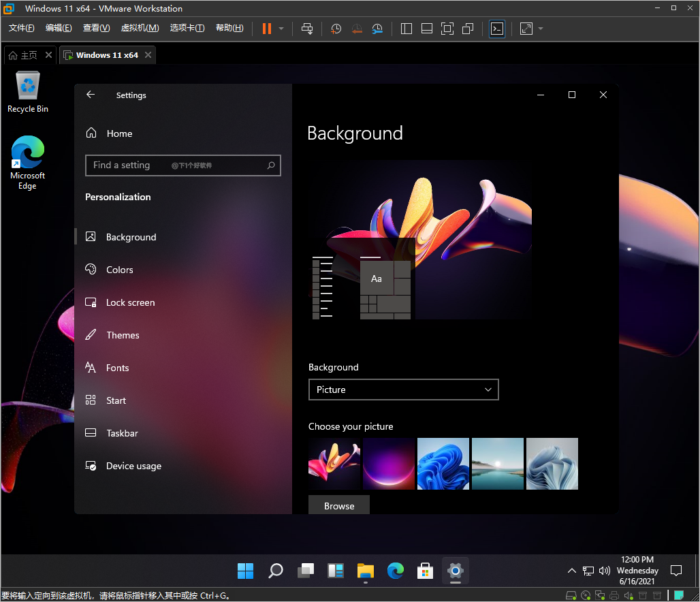Click the virtual printer status bar icon
The image size is (700, 602).
click(x=614, y=595)
